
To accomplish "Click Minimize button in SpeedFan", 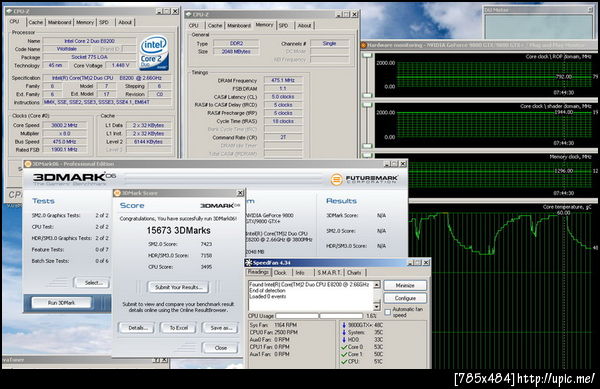I will point(405,285).
